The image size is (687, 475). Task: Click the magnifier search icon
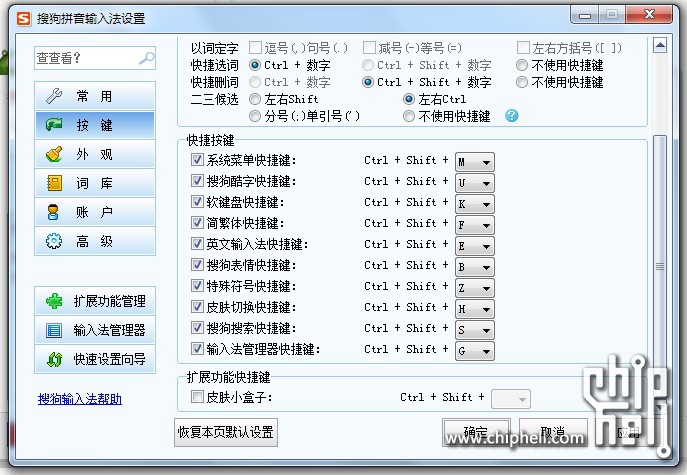coord(147,58)
